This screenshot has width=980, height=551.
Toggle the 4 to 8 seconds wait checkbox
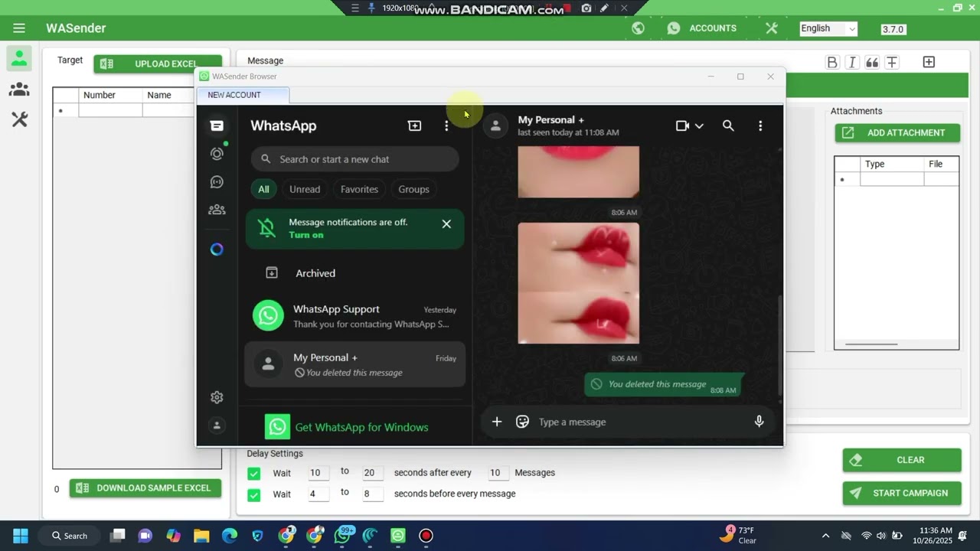click(254, 494)
